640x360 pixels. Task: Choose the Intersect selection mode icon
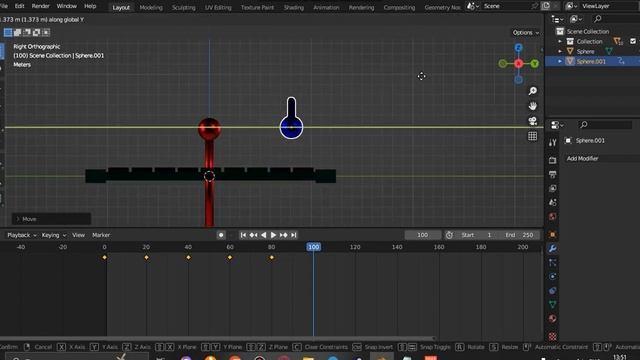pyautogui.click(x=46, y=32)
